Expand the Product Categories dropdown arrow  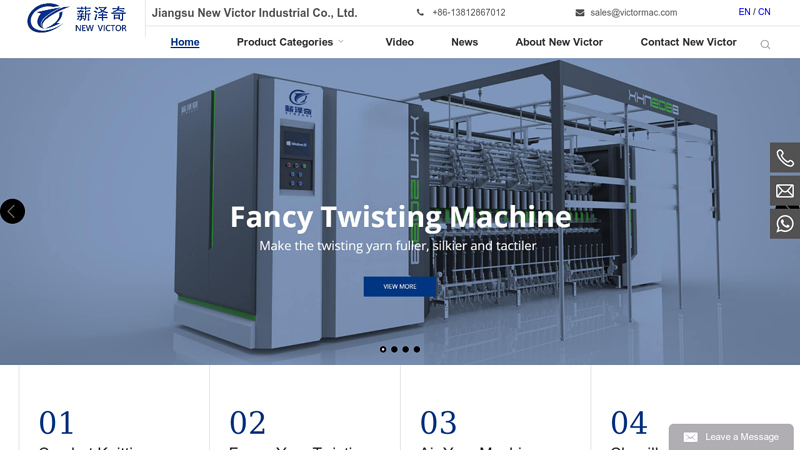pyautogui.click(x=341, y=41)
